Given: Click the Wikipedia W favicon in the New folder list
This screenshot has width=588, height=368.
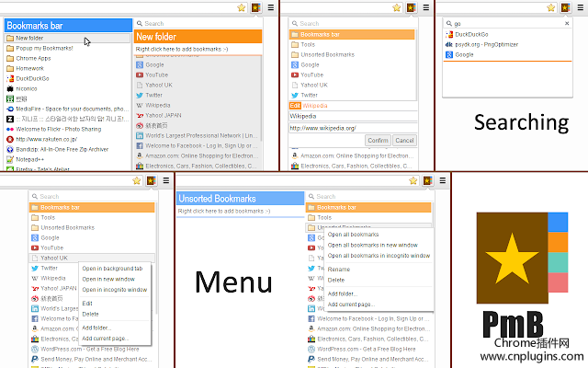Looking at the screenshot, I should click(x=140, y=105).
